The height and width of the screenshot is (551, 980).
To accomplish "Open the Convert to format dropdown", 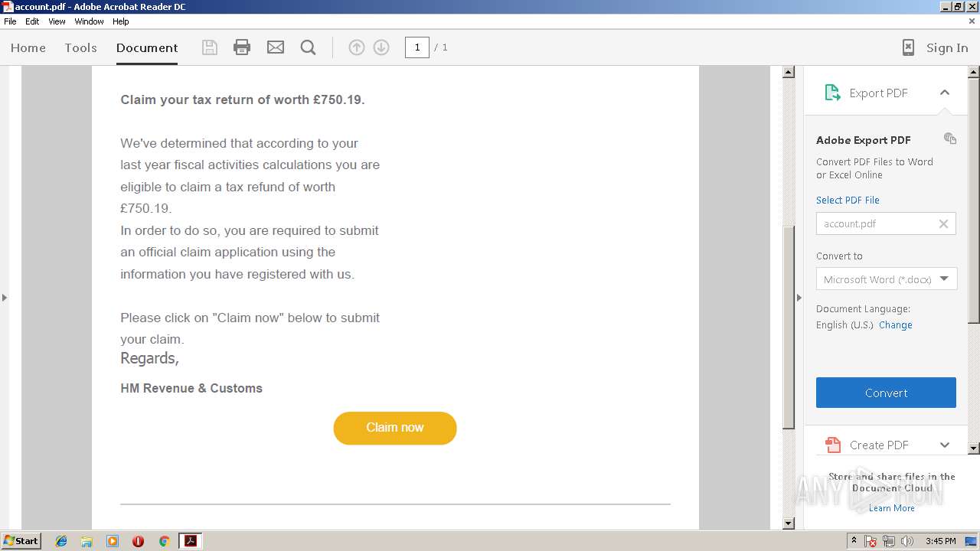I will [887, 279].
